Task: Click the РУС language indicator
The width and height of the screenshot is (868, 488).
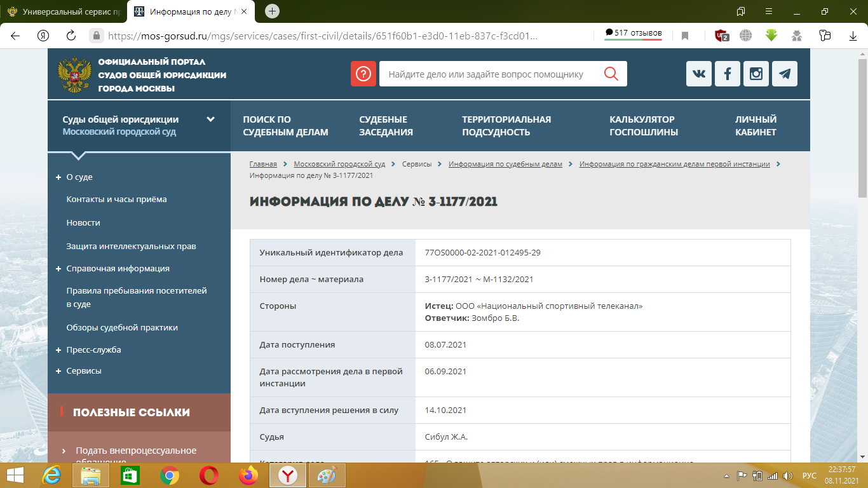Action: click(810, 475)
